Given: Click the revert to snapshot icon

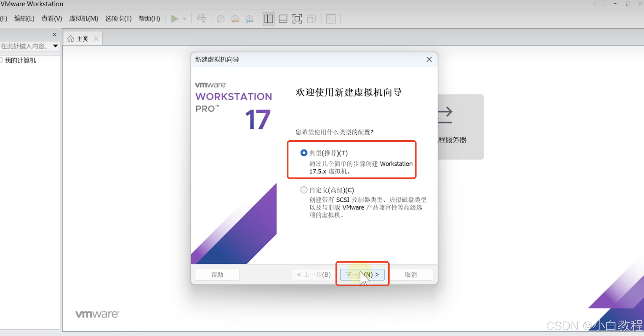Looking at the screenshot, I should tap(235, 19).
